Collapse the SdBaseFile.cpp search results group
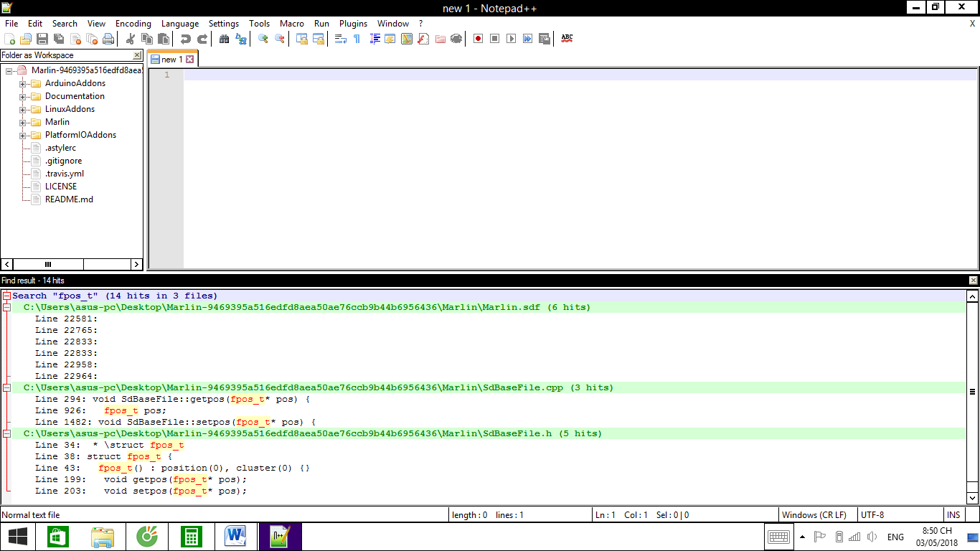This screenshot has width=980, height=551. [6, 387]
